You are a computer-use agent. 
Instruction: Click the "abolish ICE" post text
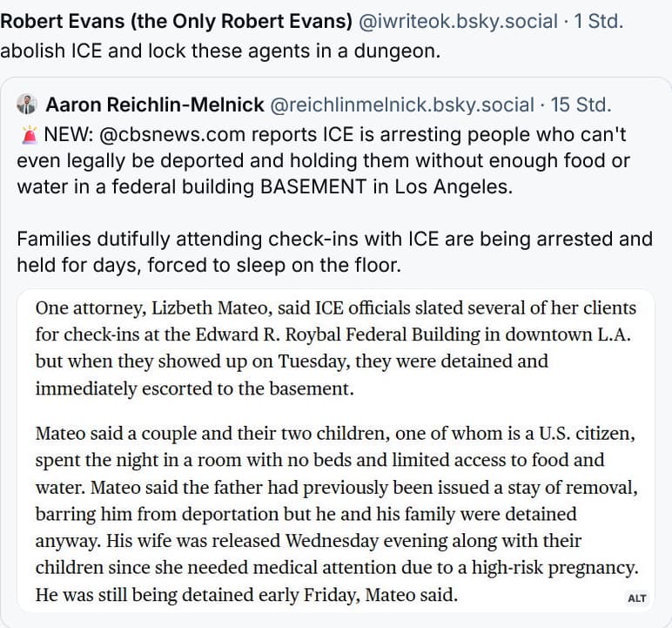point(220,50)
